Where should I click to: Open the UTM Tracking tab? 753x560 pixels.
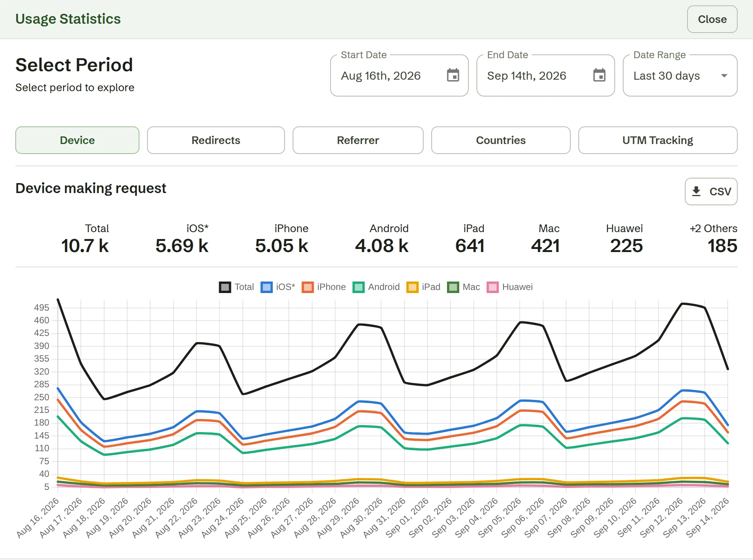658,140
